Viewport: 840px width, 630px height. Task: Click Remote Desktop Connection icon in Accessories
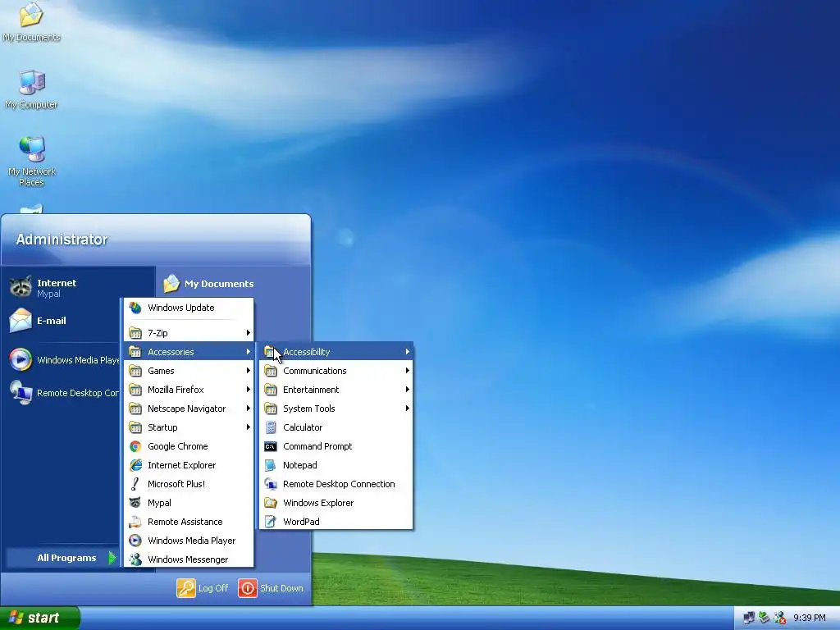click(x=271, y=484)
